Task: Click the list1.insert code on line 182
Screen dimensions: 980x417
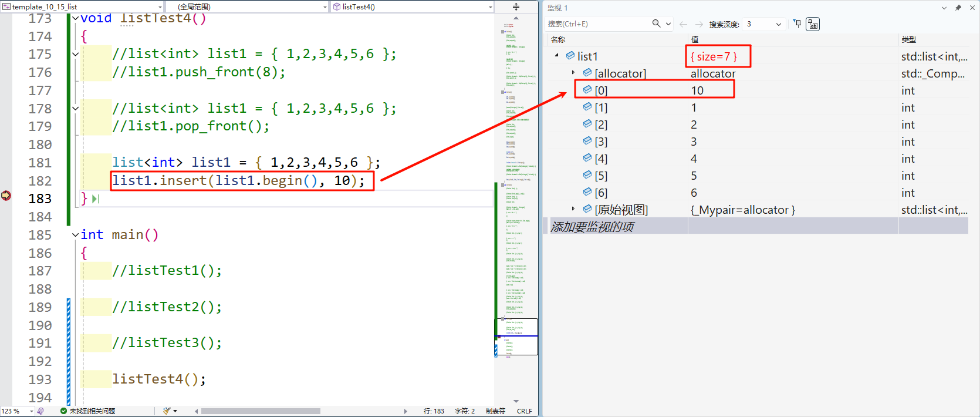Action: (238, 180)
